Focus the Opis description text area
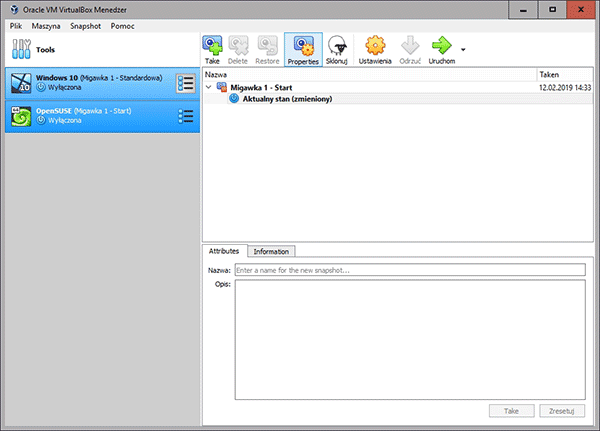The image size is (600, 431). (x=410, y=340)
